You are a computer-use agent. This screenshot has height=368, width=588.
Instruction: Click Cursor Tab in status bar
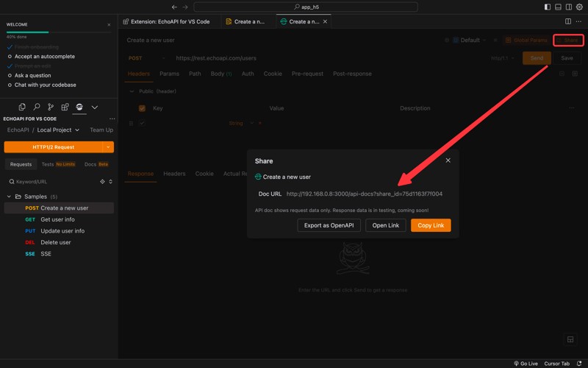coord(556,364)
